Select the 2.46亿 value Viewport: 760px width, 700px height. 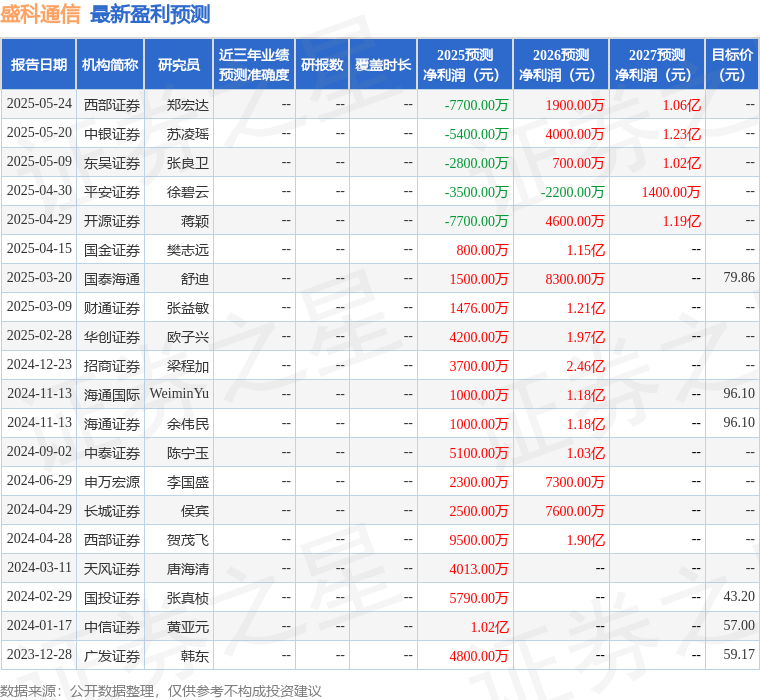click(586, 366)
